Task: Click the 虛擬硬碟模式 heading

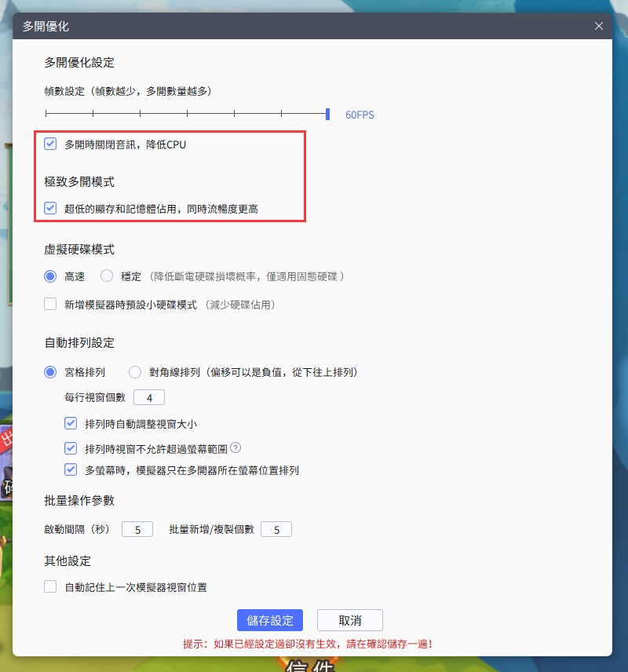Action: pos(79,250)
